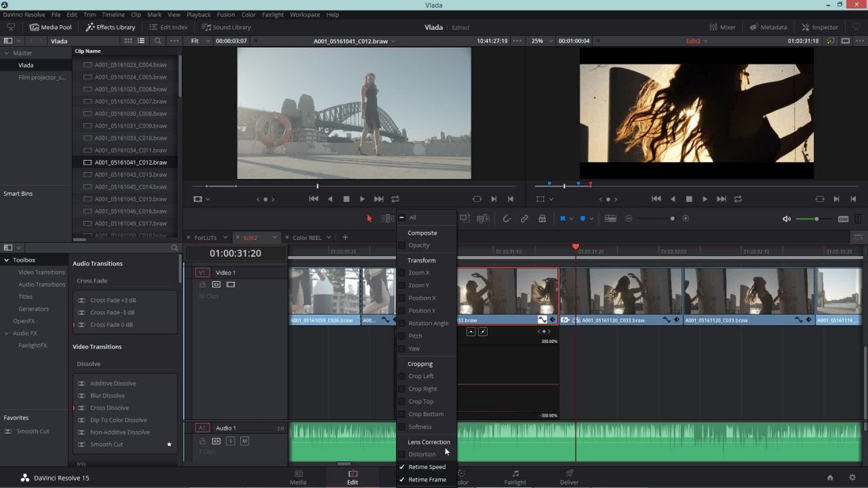Click the timeline zoom slider handle
Image resolution: width=868 pixels, height=488 pixels.
point(672,218)
